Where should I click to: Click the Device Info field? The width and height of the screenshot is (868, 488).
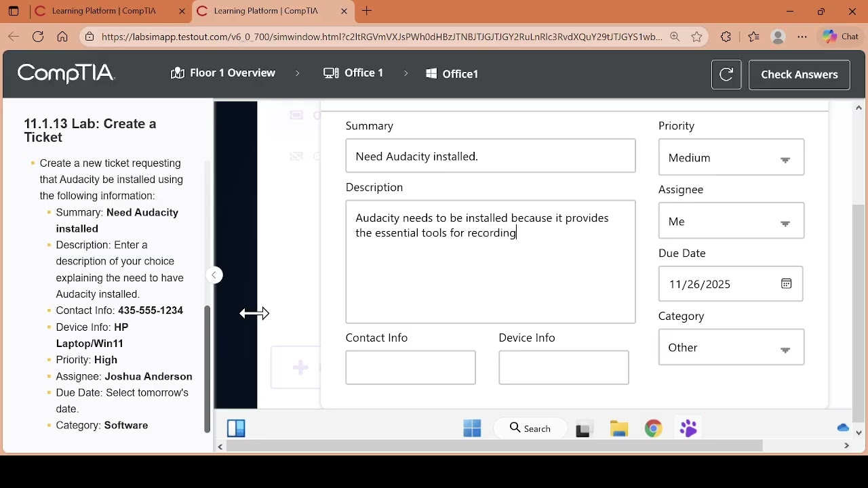pos(564,367)
